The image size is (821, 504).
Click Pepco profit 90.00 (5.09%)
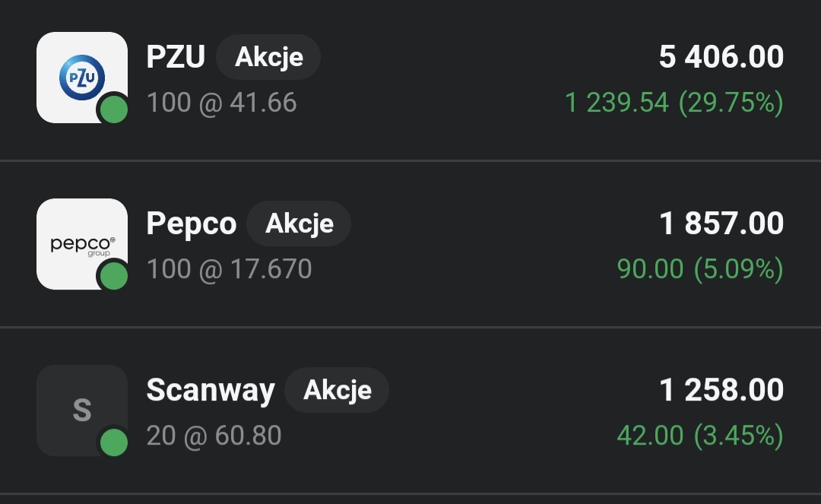(699, 269)
